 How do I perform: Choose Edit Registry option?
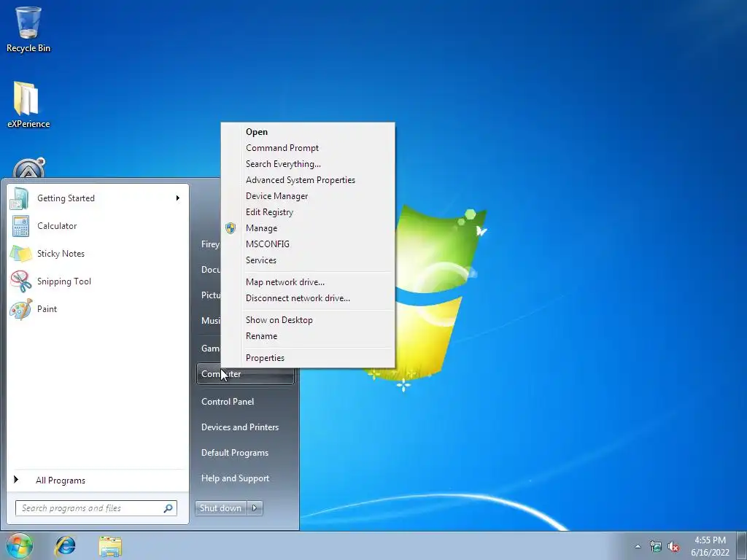click(x=308, y=212)
